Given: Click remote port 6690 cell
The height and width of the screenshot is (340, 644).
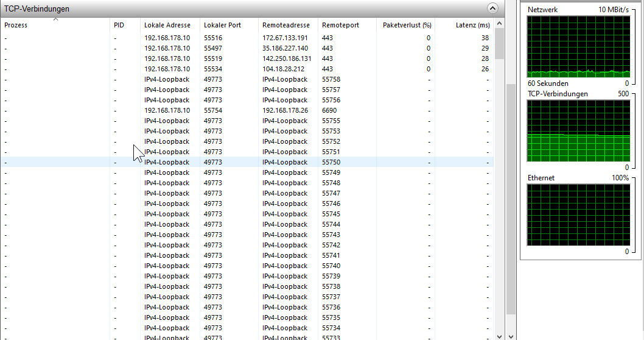Looking at the screenshot, I should point(329,110).
